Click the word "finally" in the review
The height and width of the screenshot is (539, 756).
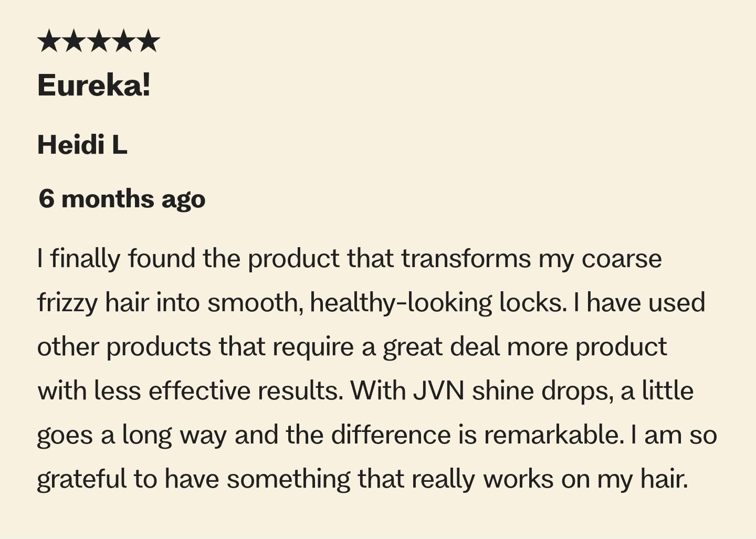point(85,259)
